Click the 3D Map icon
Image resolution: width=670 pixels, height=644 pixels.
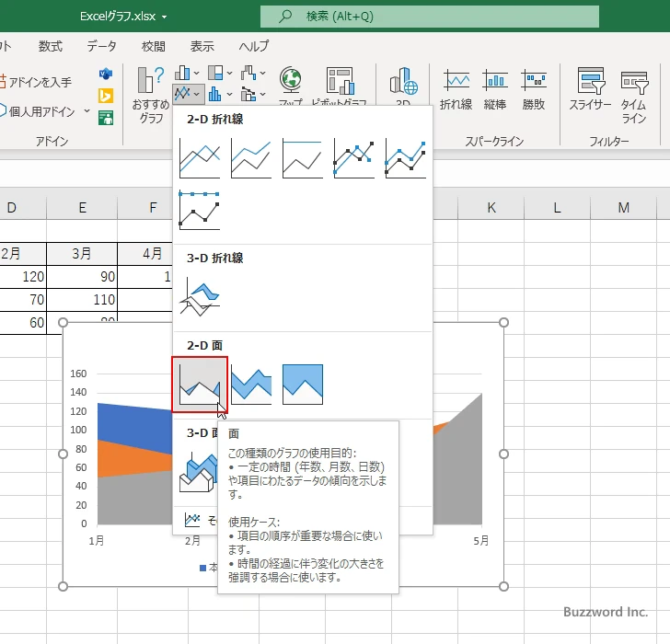pyautogui.click(x=403, y=81)
